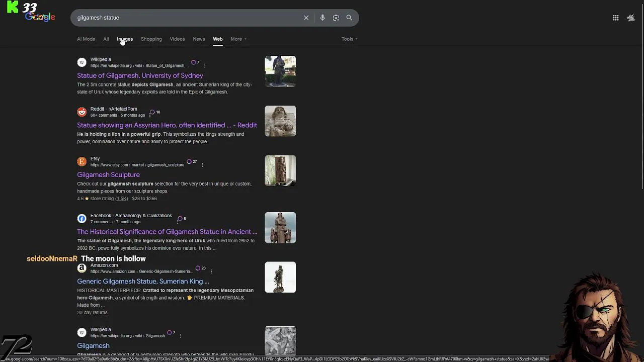Open the three-dot menu on Amazon result

click(211, 271)
